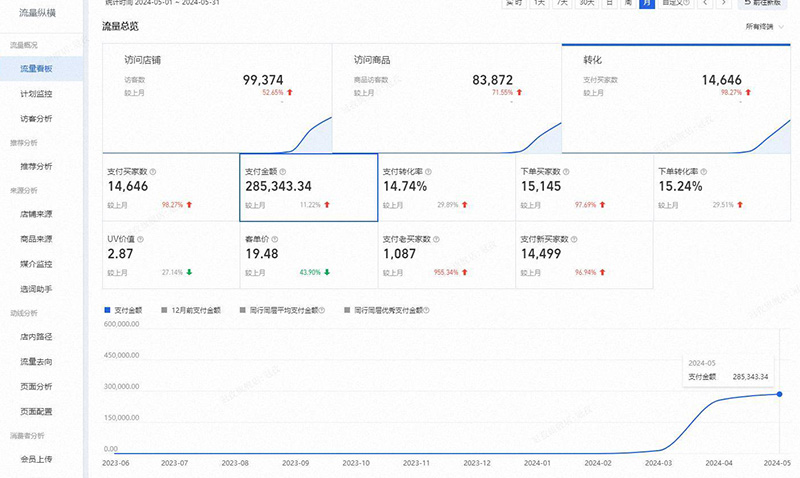This screenshot has height=478, width=800.
Task: Select the 月 time range tab
Action: (x=647, y=3)
